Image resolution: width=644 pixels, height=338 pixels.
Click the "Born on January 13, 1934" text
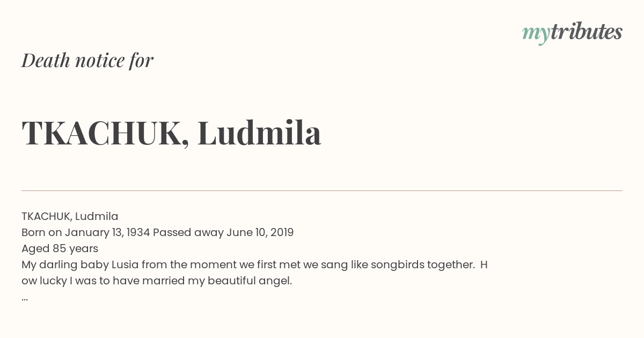(x=86, y=232)
